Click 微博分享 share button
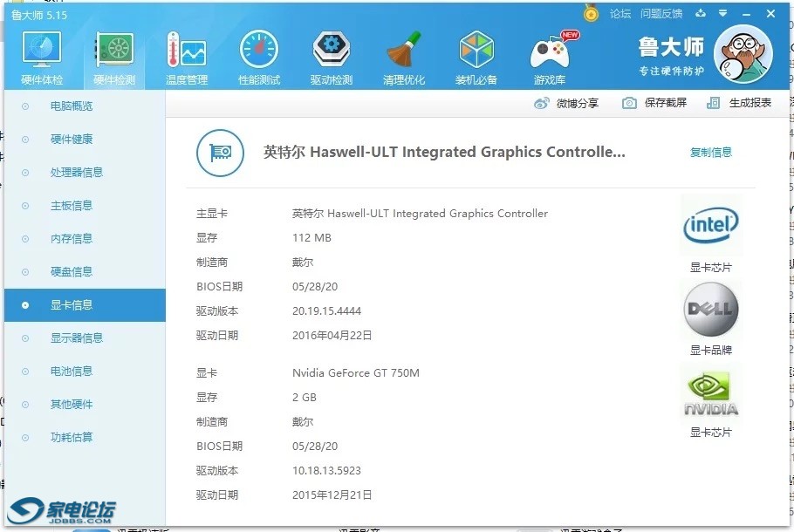The width and height of the screenshot is (794, 532). coord(566,103)
